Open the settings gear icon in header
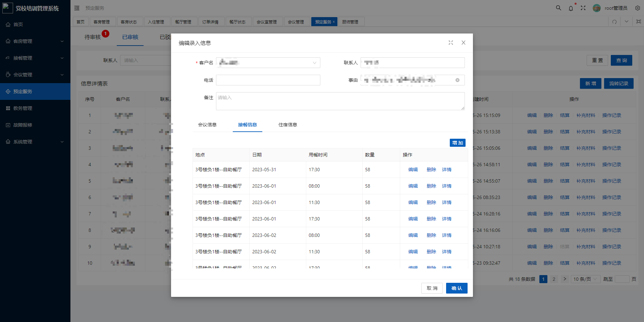 [638, 8]
